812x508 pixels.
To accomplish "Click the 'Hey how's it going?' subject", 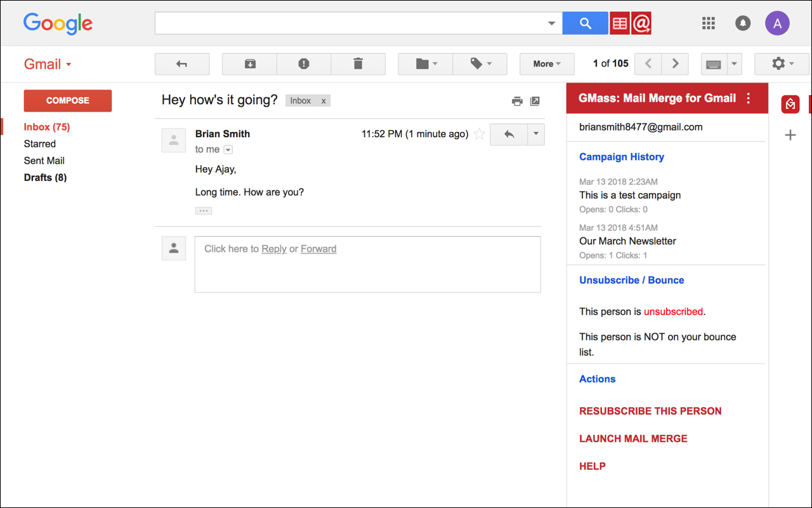I will (x=219, y=100).
